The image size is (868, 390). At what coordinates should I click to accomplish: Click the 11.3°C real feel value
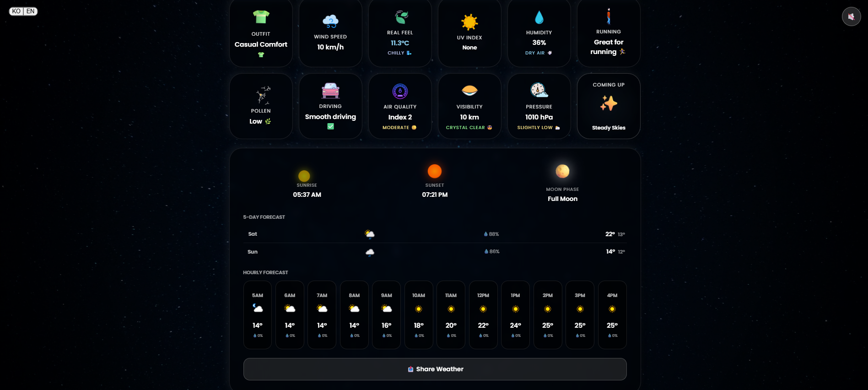pos(400,43)
